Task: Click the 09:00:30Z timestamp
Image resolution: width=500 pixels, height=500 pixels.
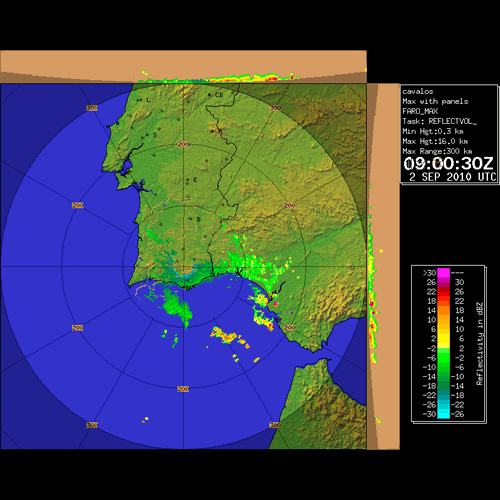Action: tap(448, 164)
